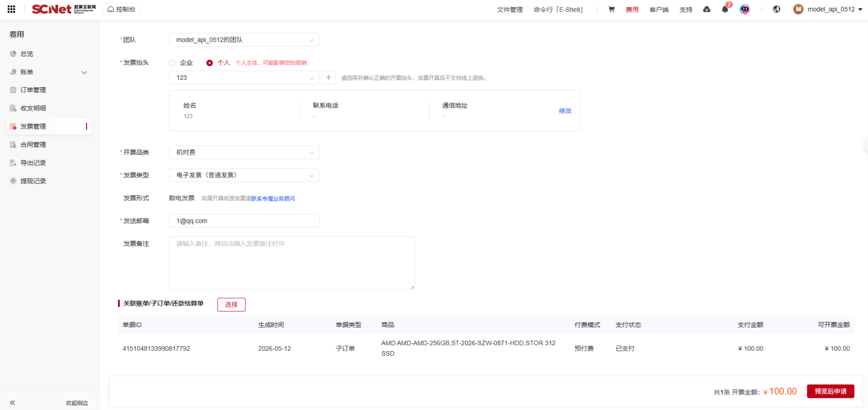This screenshot has height=410, width=868.
Task: Click the 已支付 status cell
Action: tap(625, 348)
